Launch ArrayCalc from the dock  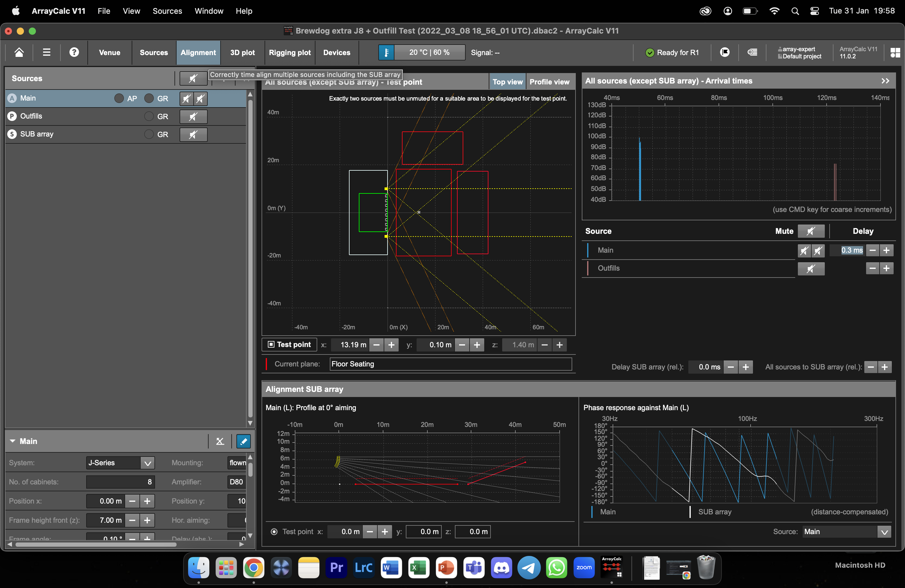[611, 567]
